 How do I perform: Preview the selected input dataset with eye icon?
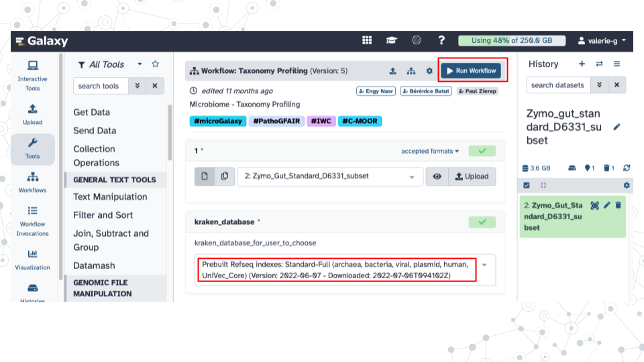(x=437, y=176)
